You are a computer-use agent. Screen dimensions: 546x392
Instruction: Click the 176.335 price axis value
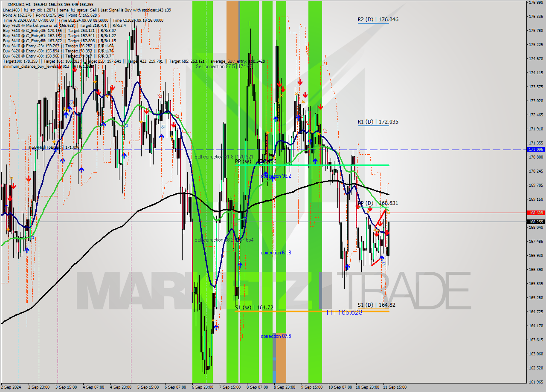[x=535, y=17]
